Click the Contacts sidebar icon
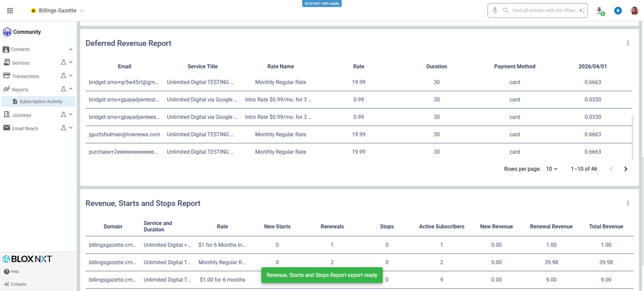Image resolution: width=644 pixels, height=291 pixels. click(6, 49)
